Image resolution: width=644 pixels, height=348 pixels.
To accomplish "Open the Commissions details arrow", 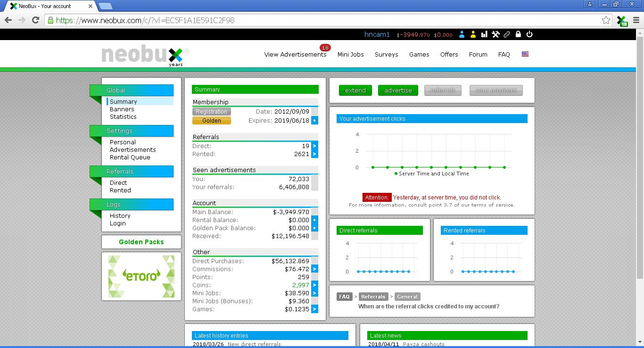I will click(x=314, y=269).
